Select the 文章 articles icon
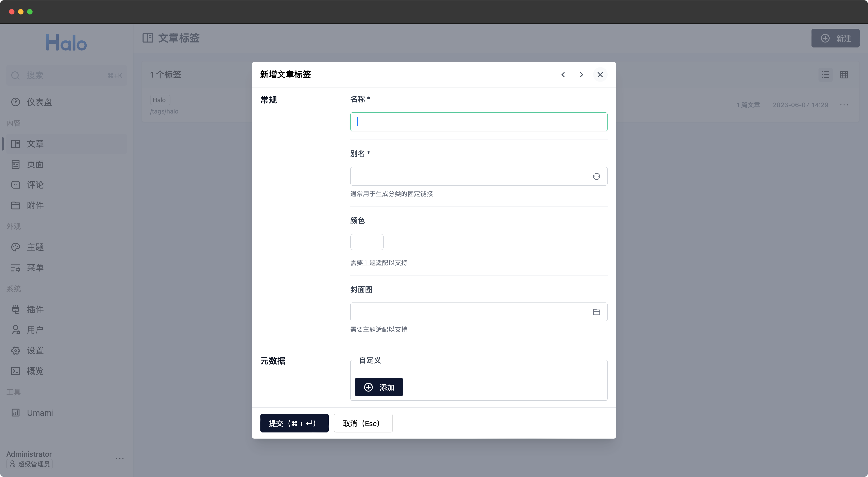 pyautogui.click(x=16, y=143)
